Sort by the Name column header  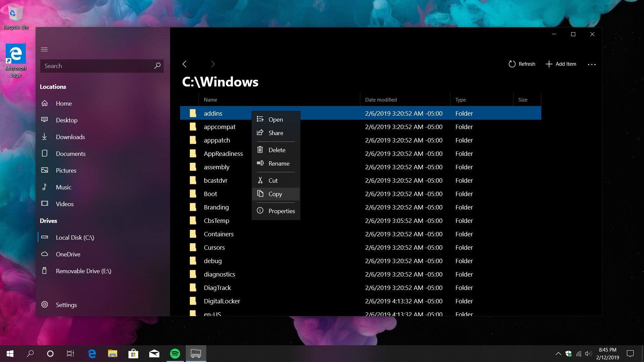coord(210,100)
